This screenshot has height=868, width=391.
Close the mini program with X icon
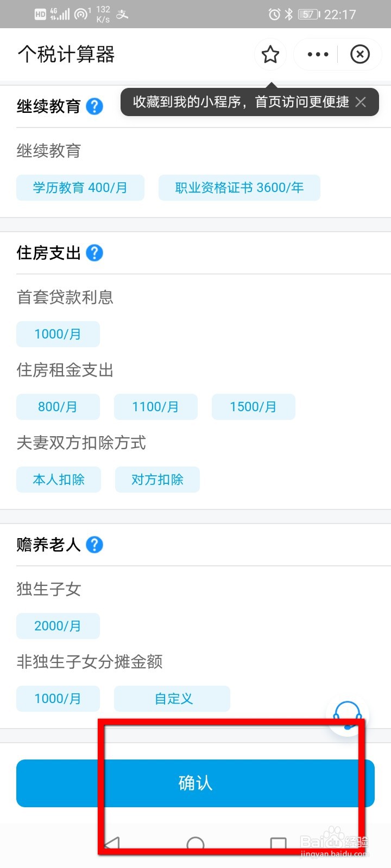pos(360,54)
